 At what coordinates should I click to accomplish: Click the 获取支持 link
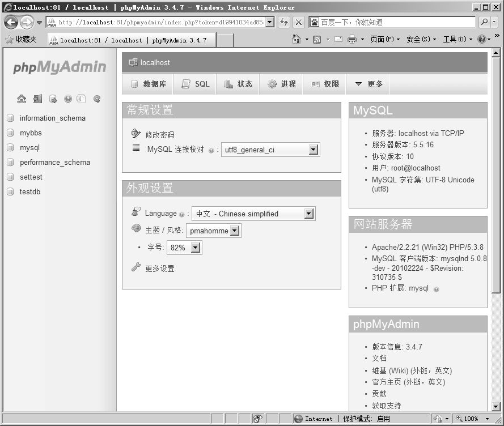(387, 406)
